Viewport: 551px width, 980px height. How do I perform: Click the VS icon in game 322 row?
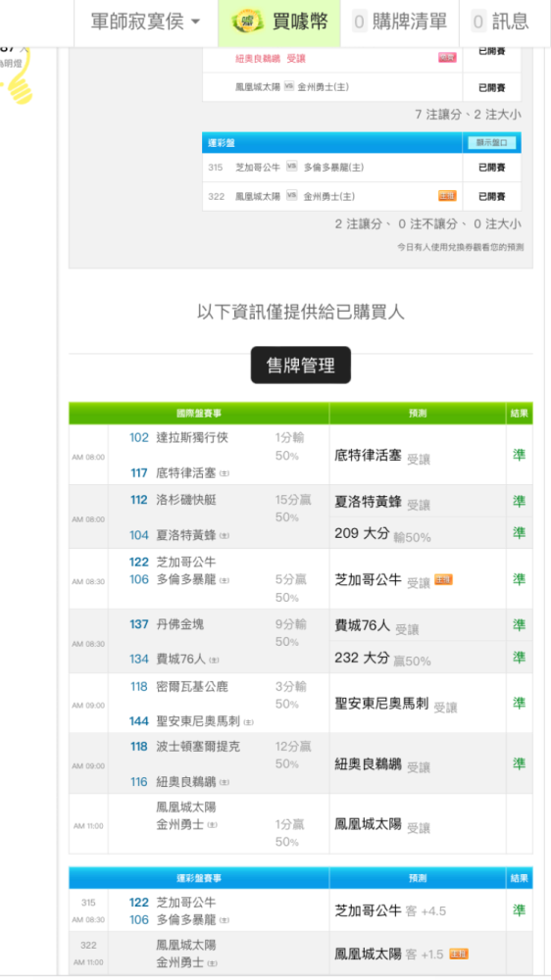pyautogui.click(x=291, y=196)
